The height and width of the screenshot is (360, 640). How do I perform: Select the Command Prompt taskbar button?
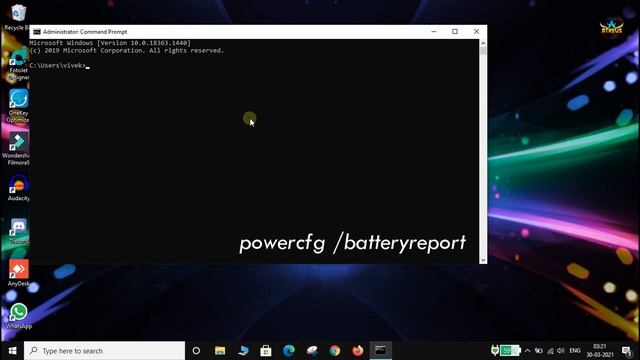click(381, 351)
